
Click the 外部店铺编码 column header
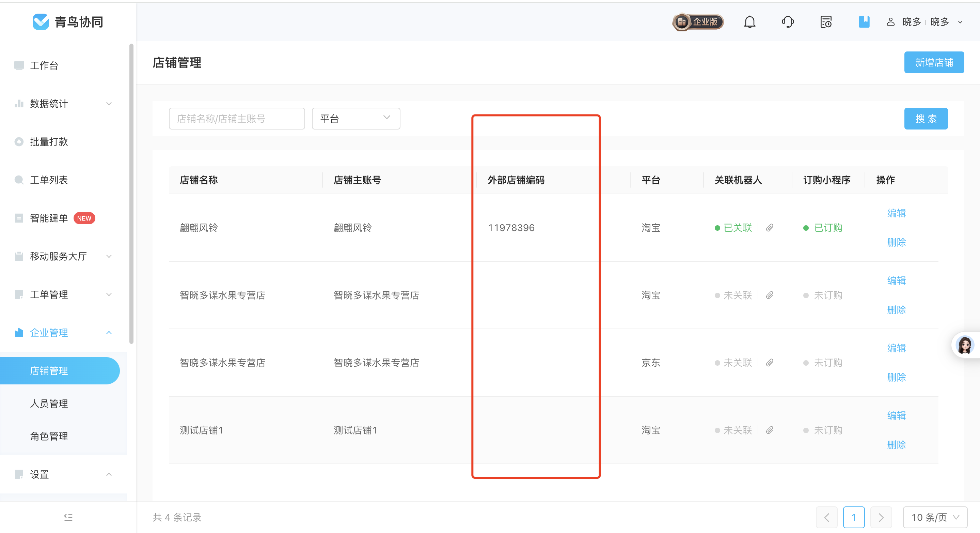[516, 180]
